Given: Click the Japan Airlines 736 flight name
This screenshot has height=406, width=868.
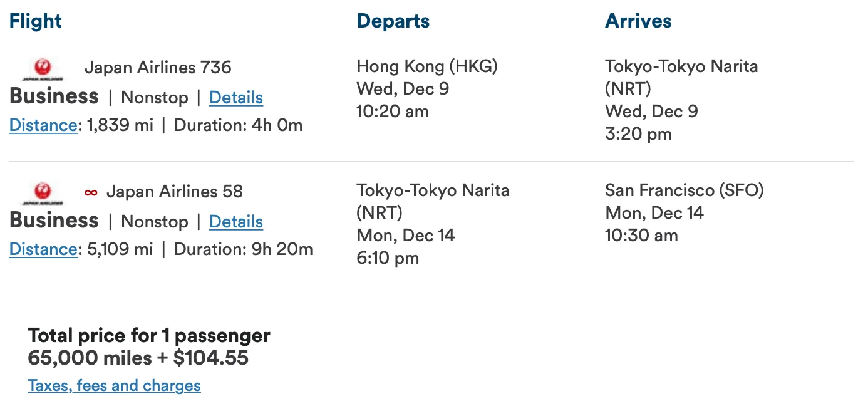Looking at the screenshot, I should pyautogui.click(x=158, y=67).
